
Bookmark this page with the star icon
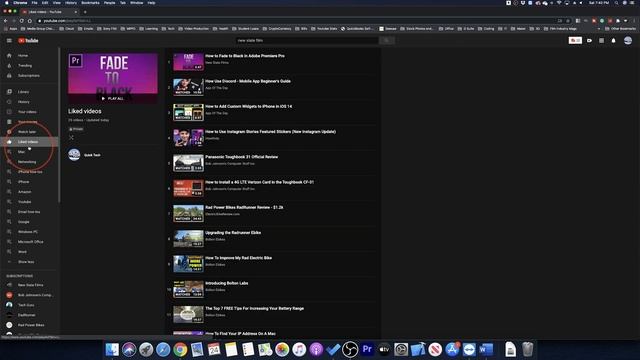568,21
